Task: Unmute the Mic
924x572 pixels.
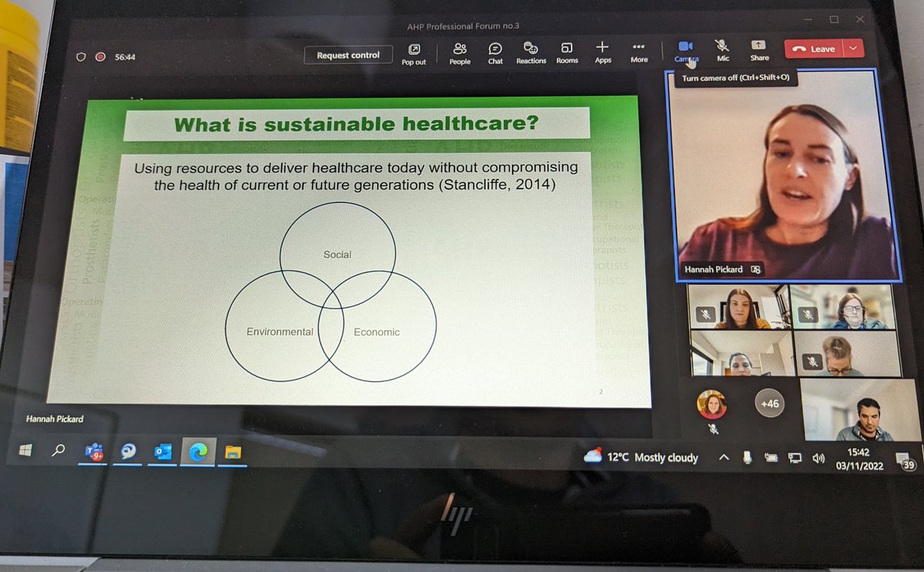Action: click(722, 50)
